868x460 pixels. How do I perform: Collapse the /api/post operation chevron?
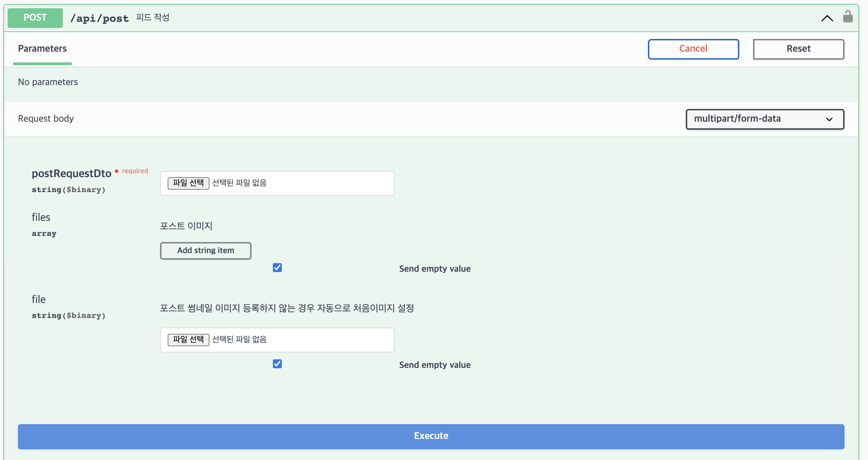(827, 18)
